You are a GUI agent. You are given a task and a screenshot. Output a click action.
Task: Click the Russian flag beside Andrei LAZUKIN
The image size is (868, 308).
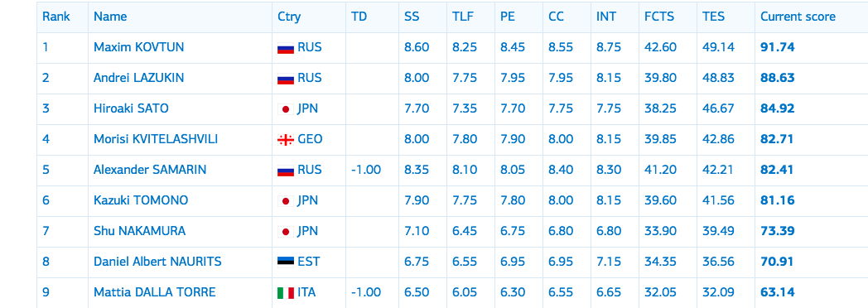point(286,79)
